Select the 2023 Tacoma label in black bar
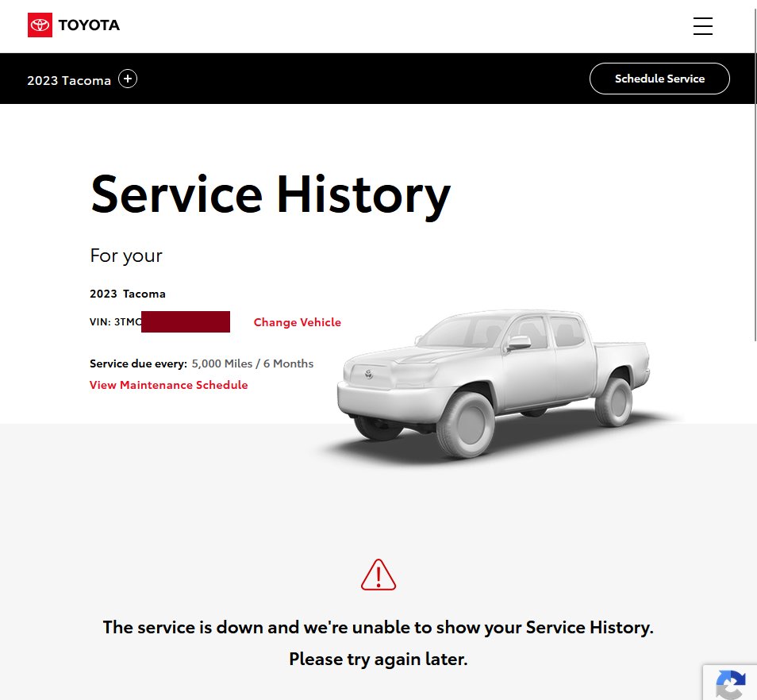757x700 pixels. click(x=69, y=80)
